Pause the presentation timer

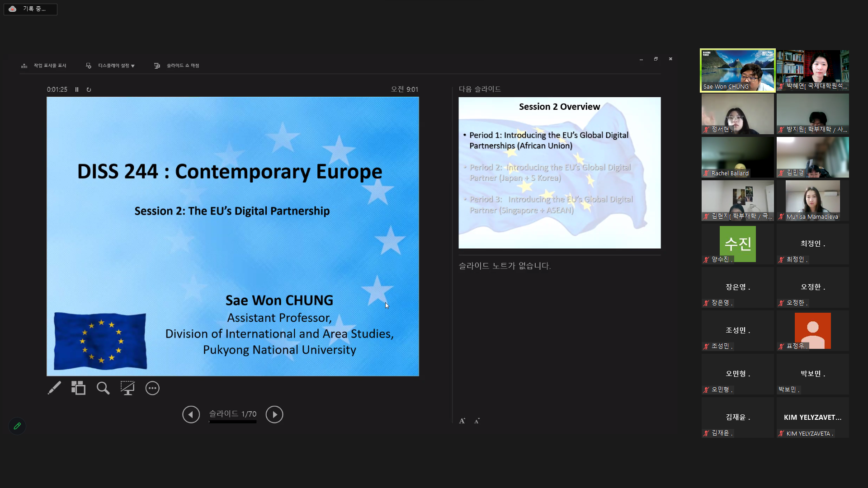click(77, 89)
